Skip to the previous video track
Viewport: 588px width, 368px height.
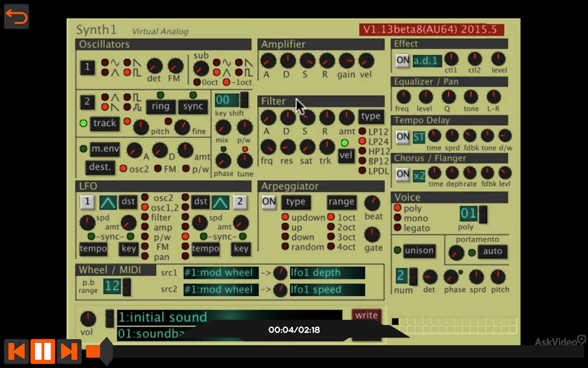tap(17, 352)
